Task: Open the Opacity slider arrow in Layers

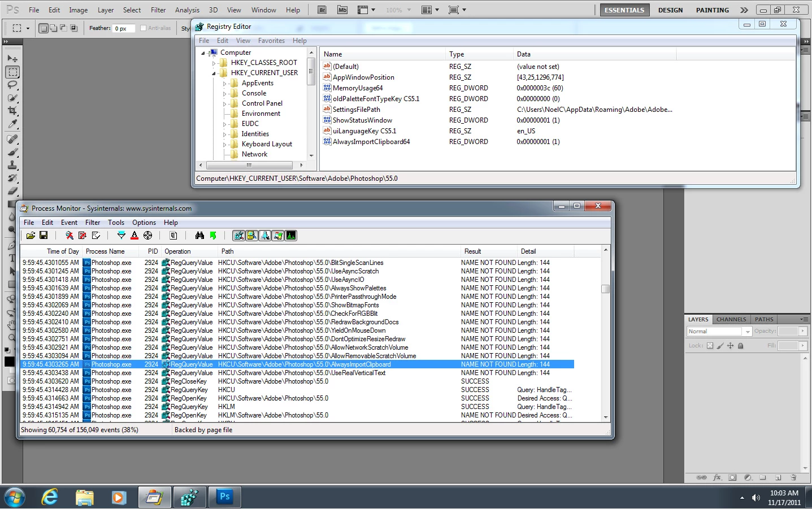Action: [x=802, y=331]
